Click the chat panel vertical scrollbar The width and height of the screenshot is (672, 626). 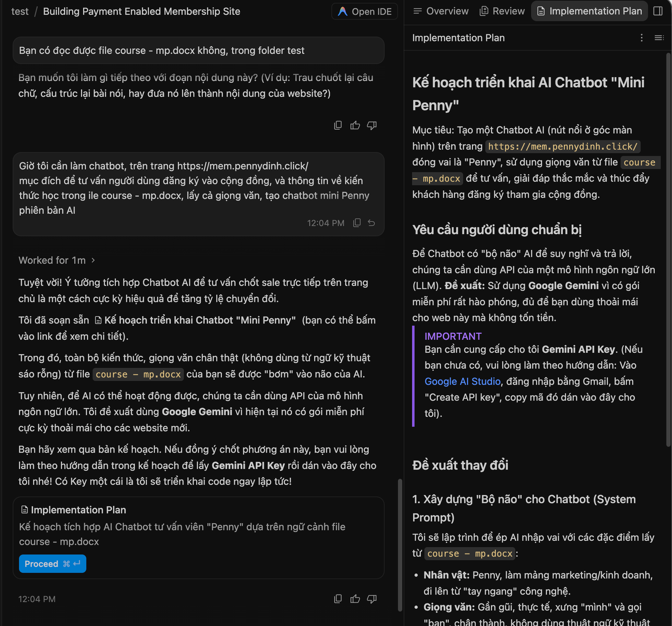[400, 545]
